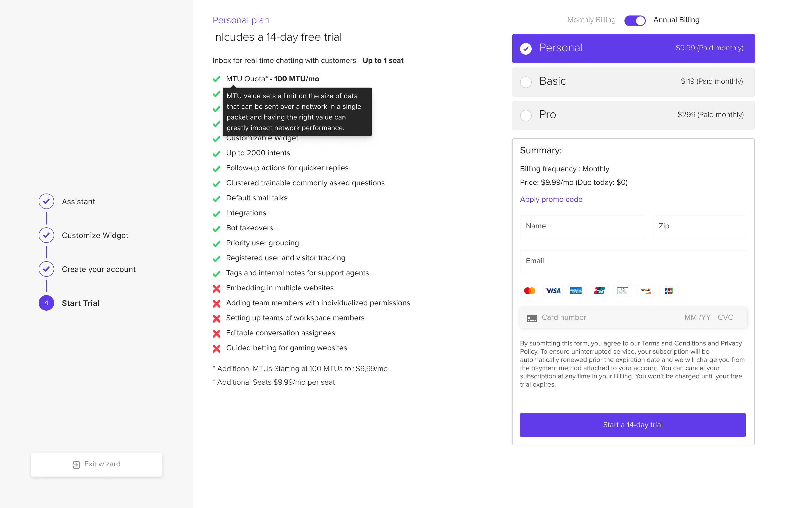Click the step 4 Start Trial circle

[x=46, y=303]
